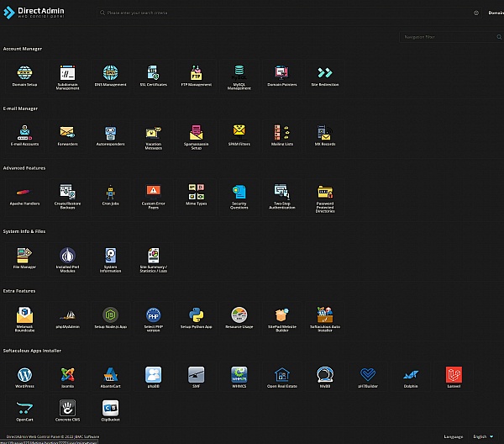Image resolution: width=504 pixels, height=444 pixels.
Task: Open MX Records
Action: pyautogui.click(x=325, y=135)
